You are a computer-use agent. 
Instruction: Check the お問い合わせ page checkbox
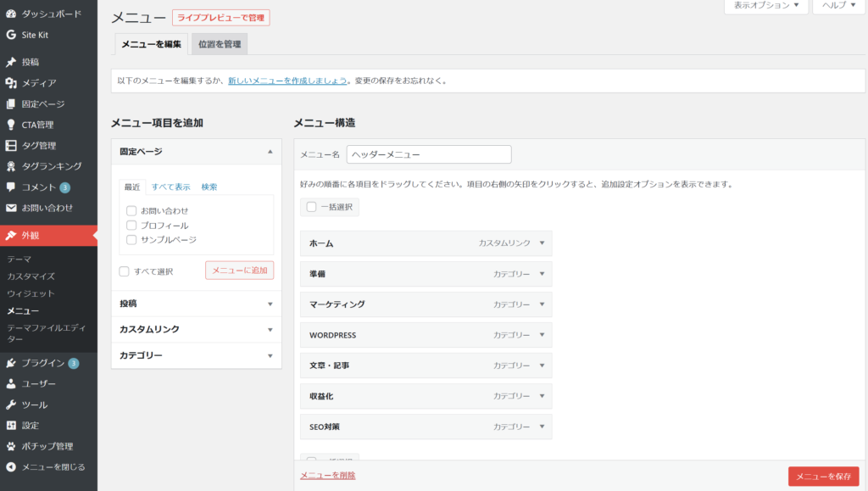[131, 210]
